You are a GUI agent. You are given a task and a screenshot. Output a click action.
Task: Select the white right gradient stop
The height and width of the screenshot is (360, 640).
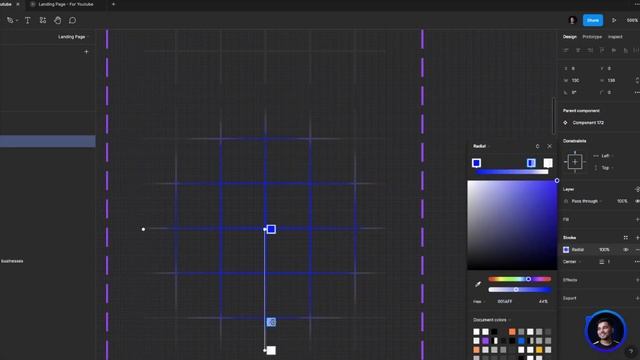(548, 163)
